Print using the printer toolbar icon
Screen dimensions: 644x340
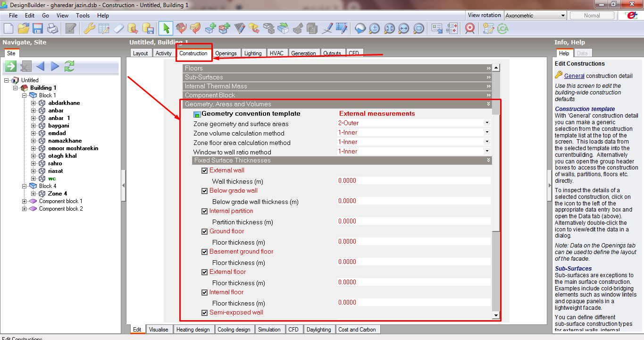[52, 28]
